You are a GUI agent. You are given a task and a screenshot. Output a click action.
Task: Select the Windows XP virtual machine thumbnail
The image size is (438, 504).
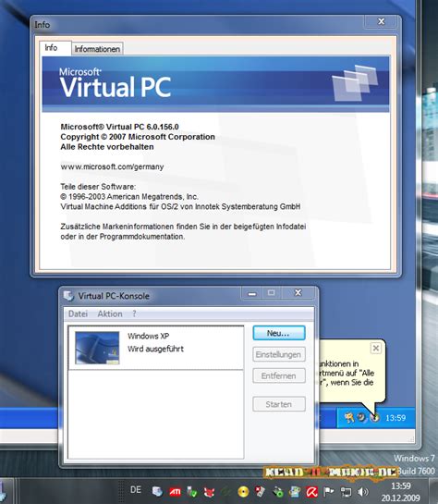tap(97, 348)
